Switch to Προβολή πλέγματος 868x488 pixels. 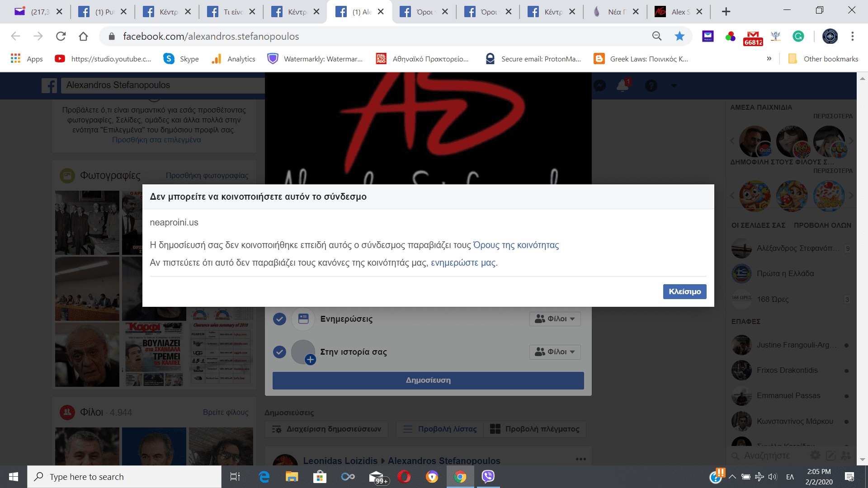click(535, 429)
